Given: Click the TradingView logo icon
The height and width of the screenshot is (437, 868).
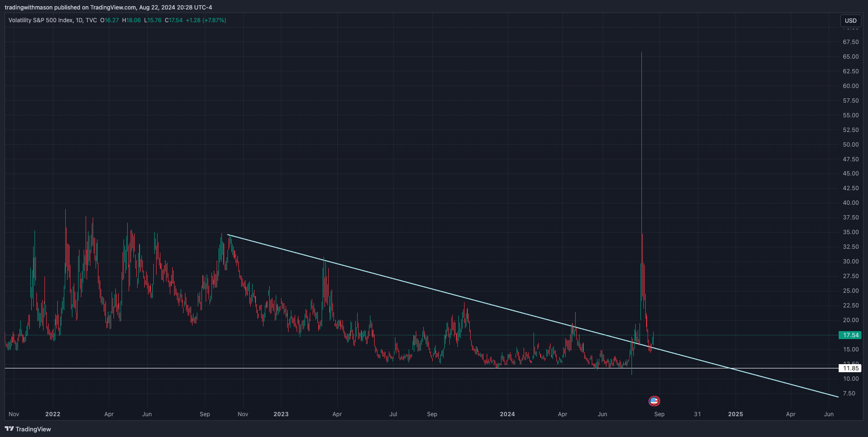Looking at the screenshot, I should pos(9,429).
